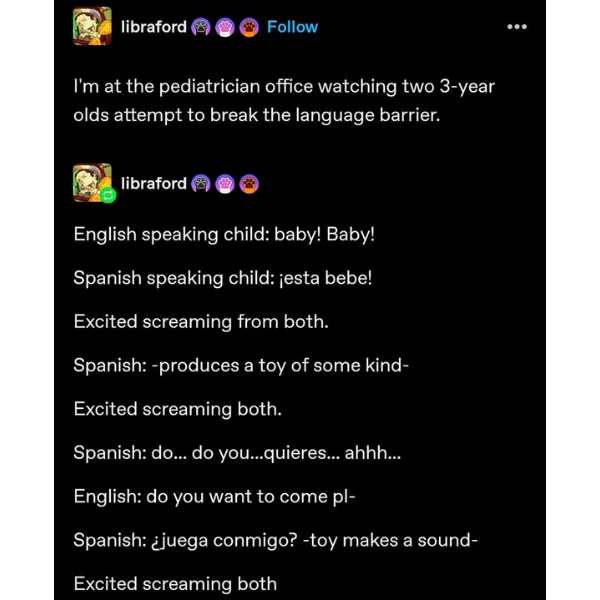Image resolution: width=600 pixels, height=600 pixels.
Task: Click 'produces a toy of some kind' line
Action: click(x=241, y=365)
